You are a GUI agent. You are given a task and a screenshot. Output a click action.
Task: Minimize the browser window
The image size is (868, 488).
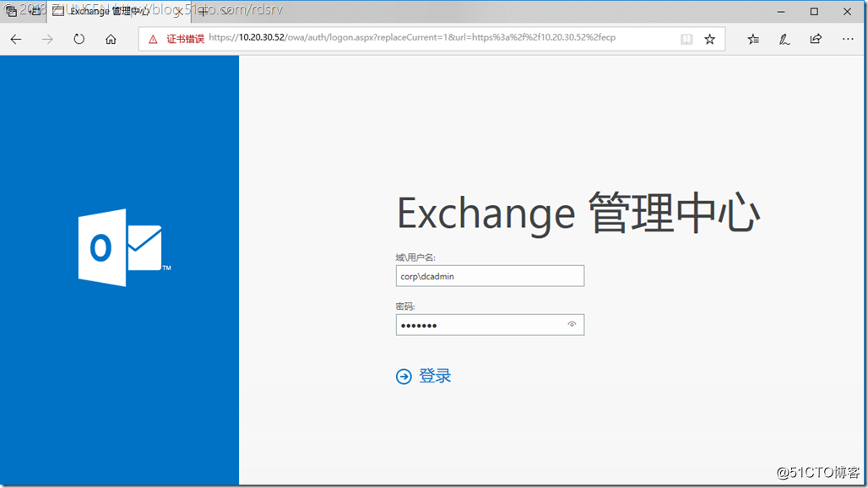[x=781, y=11]
